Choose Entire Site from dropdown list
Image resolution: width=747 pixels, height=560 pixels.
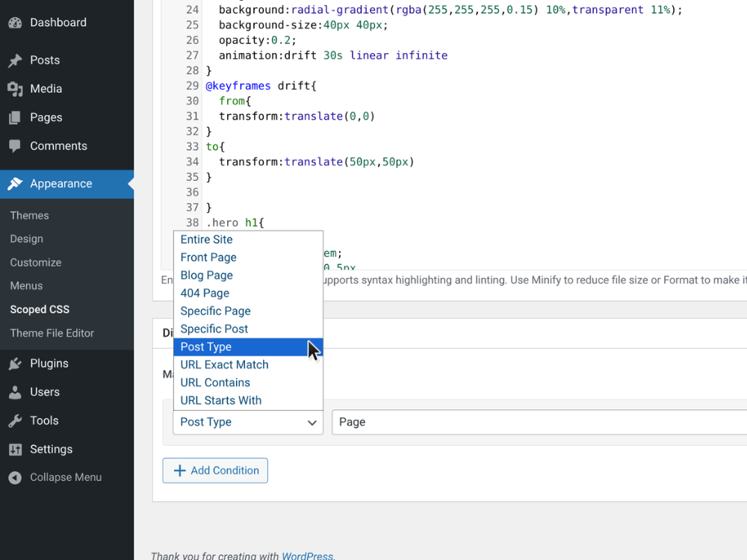(x=248, y=240)
